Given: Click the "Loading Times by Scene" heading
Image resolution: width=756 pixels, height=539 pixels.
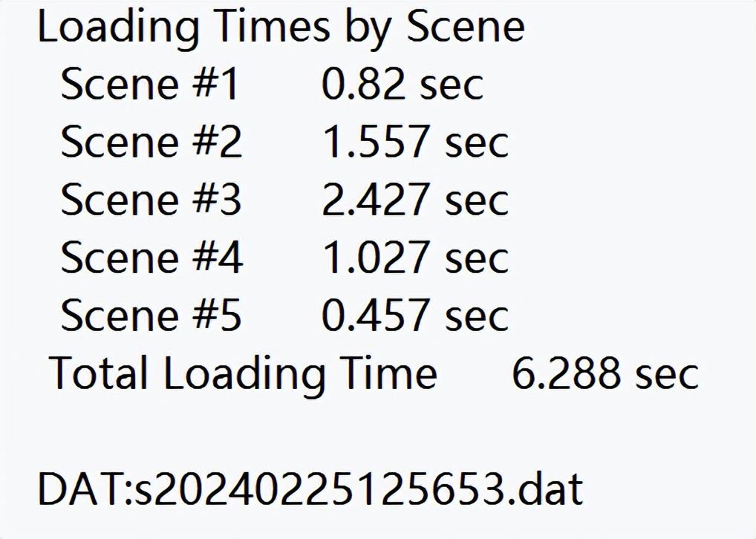Looking at the screenshot, I should pos(281,28).
